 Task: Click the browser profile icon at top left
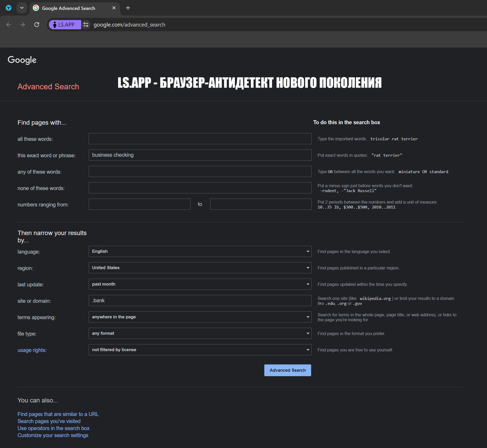[x=9, y=8]
